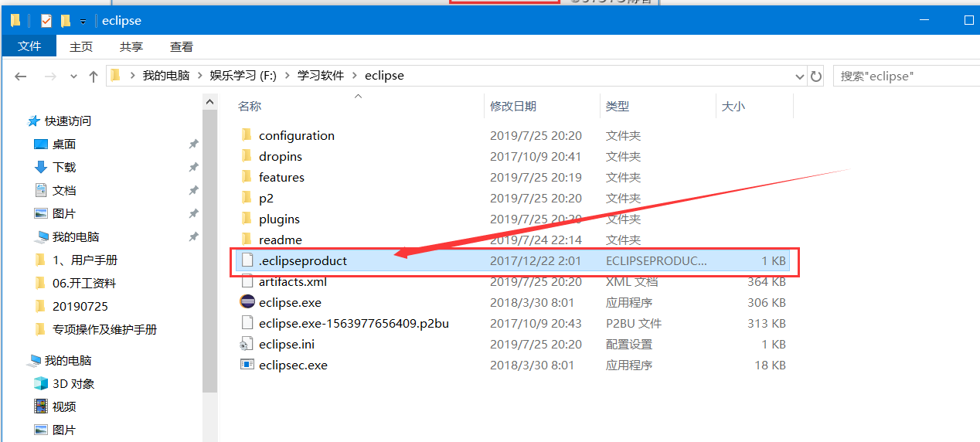Image resolution: width=980 pixels, height=442 pixels.
Task: Click date 2019/7/24 22:14 of readme
Action: click(x=536, y=240)
